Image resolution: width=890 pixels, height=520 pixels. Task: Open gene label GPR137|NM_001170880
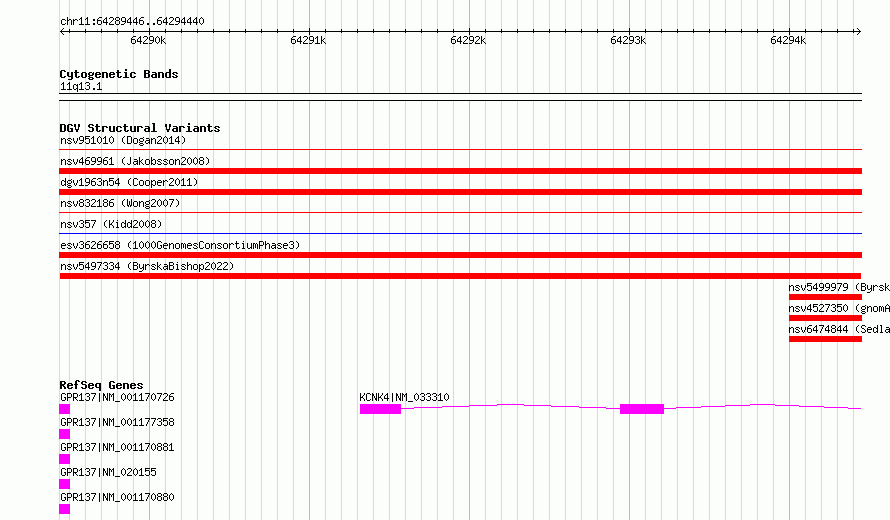click(x=117, y=497)
